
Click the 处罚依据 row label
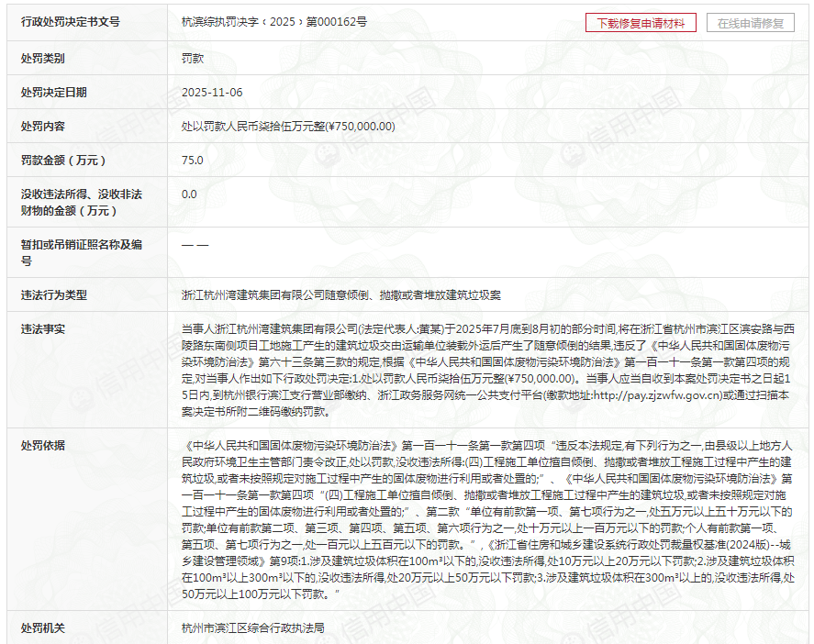pos(43,445)
